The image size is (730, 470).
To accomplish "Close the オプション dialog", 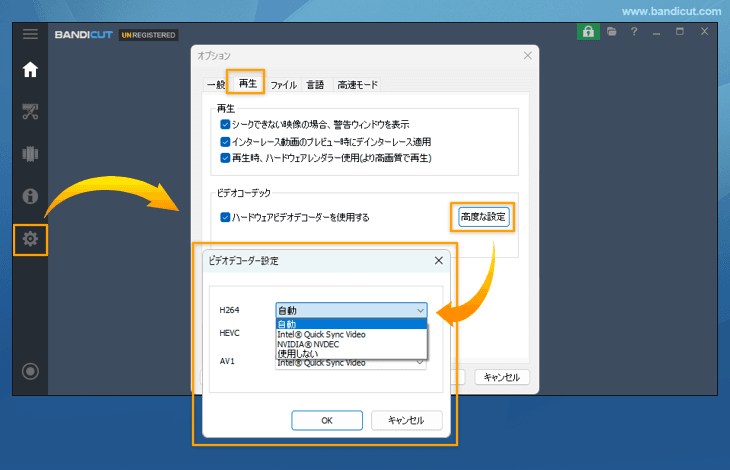I will (x=527, y=55).
